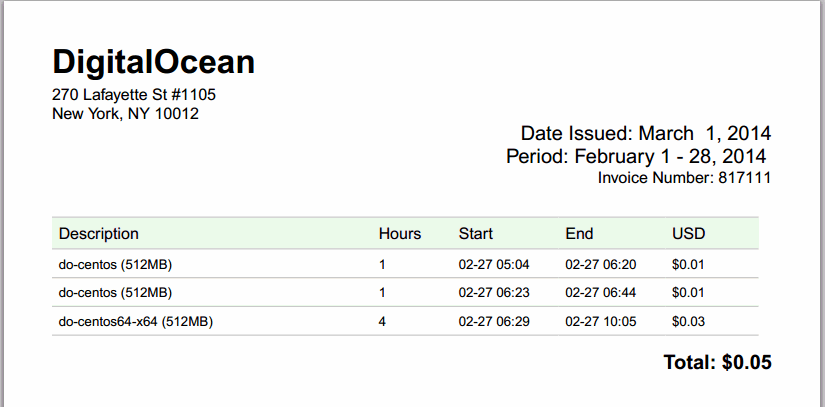The width and height of the screenshot is (825, 407).
Task: Click the Period February 1 - 28 line
Action: click(x=636, y=156)
